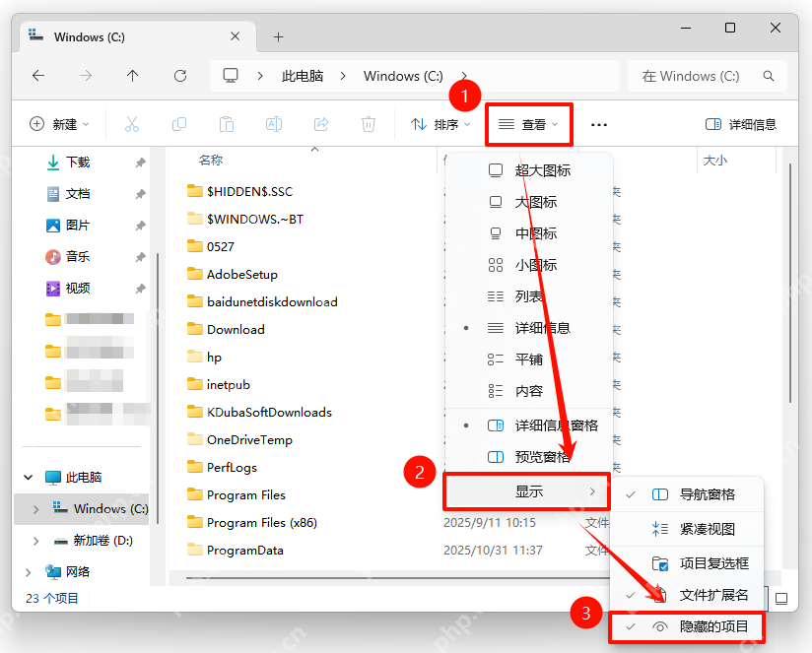Choose 小图标 view
812x653 pixels.
point(529,265)
